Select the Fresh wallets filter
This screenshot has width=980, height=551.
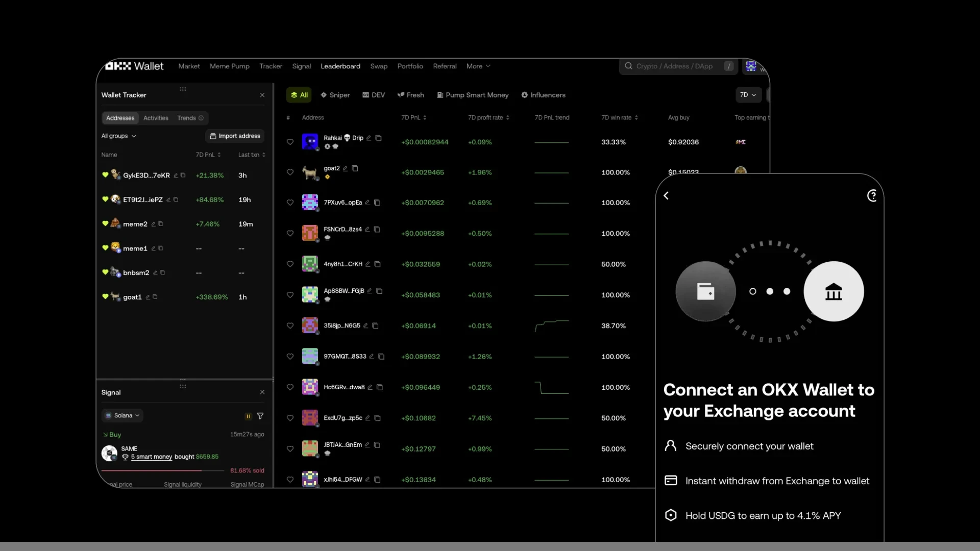pyautogui.click(x=411, y=95)
